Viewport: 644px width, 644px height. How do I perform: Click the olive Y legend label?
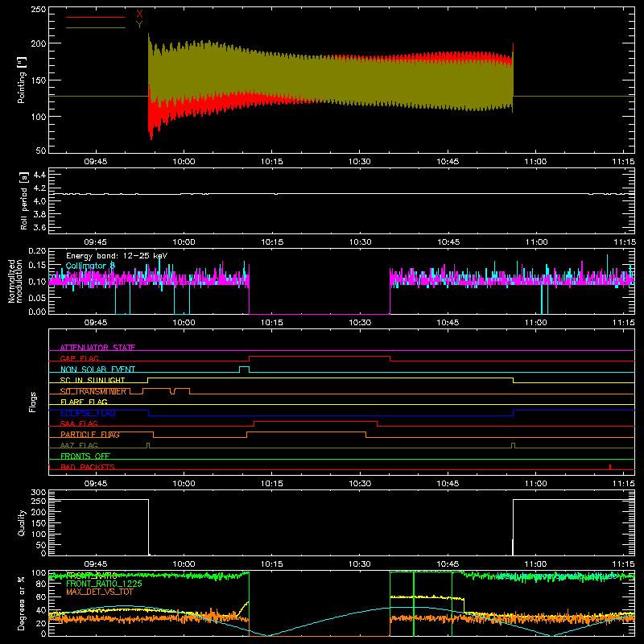[139, 25]
